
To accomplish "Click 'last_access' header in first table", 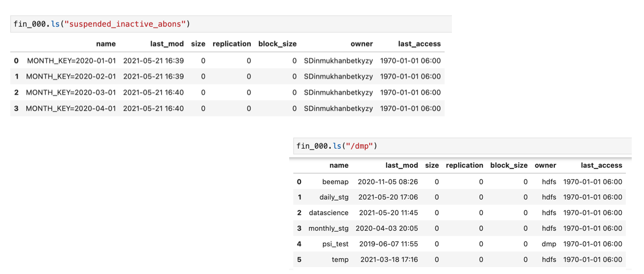I will (420, 44).
